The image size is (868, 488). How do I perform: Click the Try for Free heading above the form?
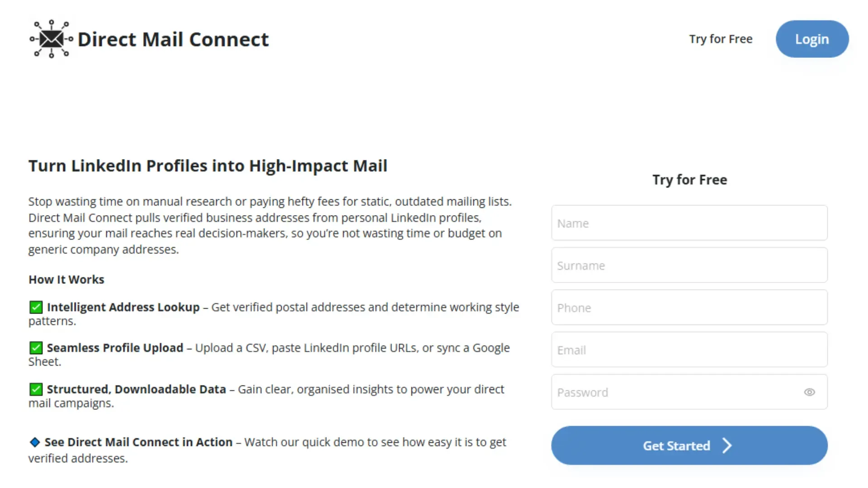[x=689, y=179]
